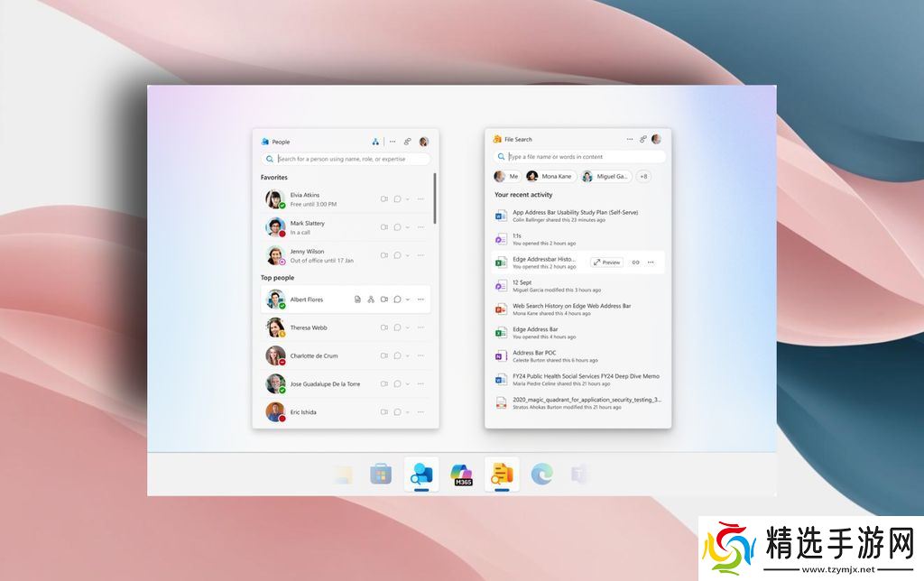Open more options for Theresa Webb

(x=420, y=327)
